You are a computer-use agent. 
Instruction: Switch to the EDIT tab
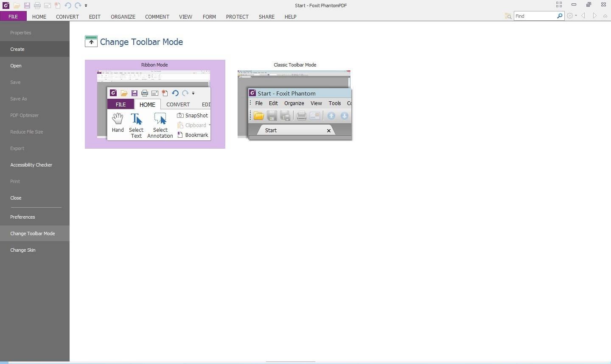click(x=95, y=17)
